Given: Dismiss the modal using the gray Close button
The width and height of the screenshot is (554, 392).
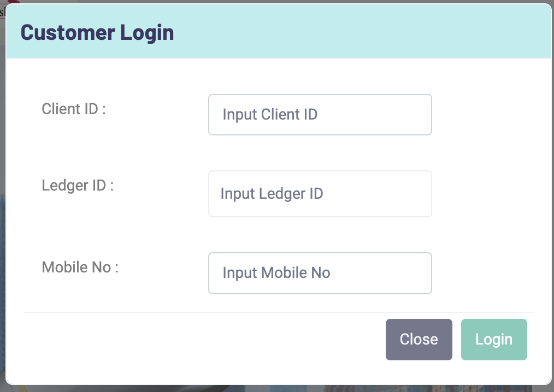Looking at the screenshot, I should point(419,340).
